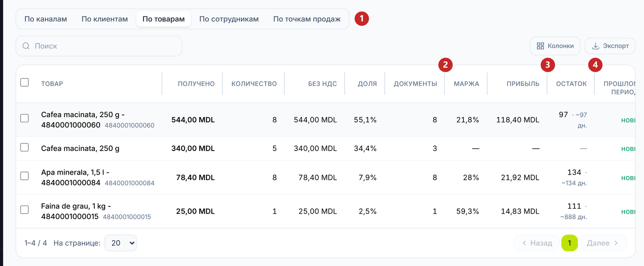644x266 pixels.
Task: Click the 55,1% share value
Action: pos(365,120)
